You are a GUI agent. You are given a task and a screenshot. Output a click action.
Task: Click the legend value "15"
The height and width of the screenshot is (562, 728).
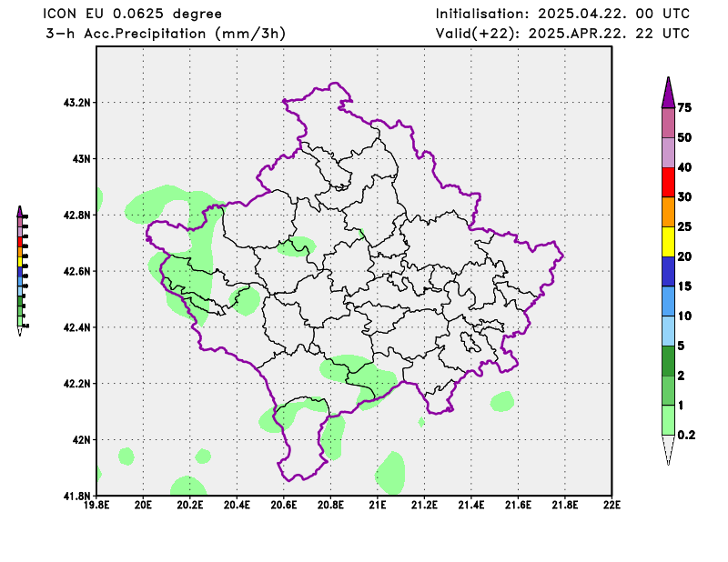point(684,286)
